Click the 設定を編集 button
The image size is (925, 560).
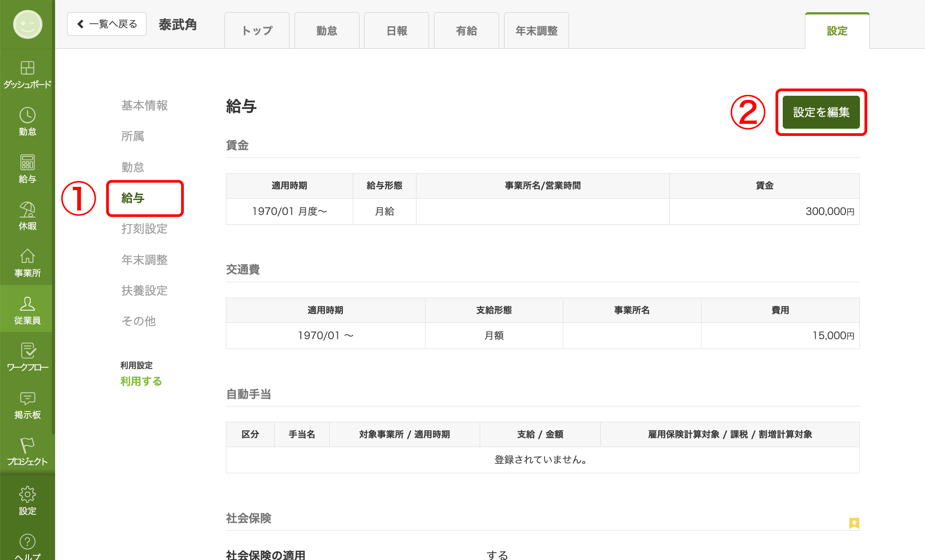[x=821, y=112]
